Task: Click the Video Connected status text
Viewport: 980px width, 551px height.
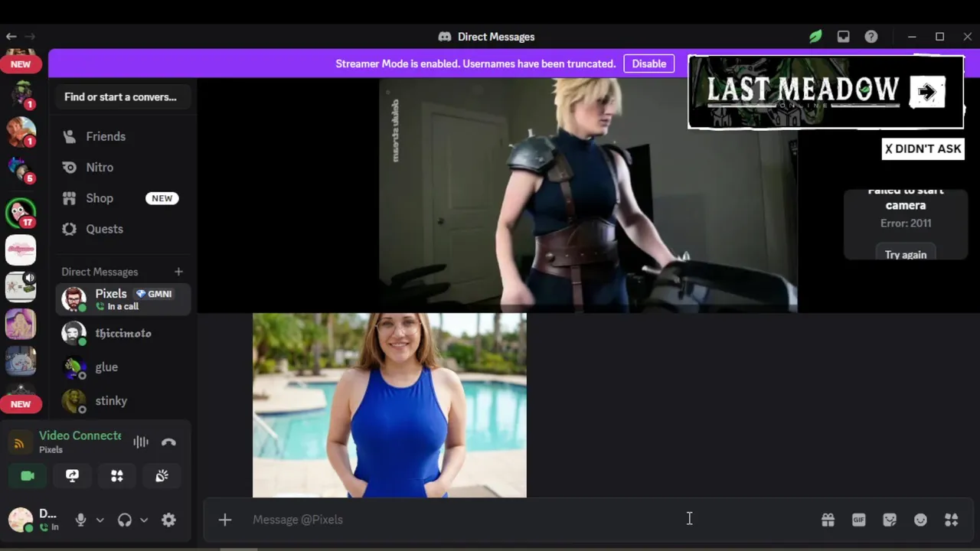Action: [x=80, y=435]
